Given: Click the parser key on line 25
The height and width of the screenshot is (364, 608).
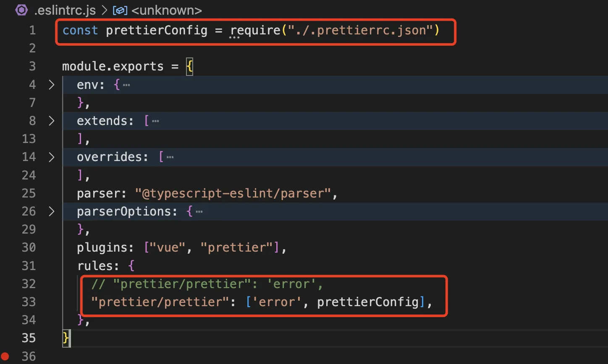Looking at the screenshot, I should coord(99,194).
